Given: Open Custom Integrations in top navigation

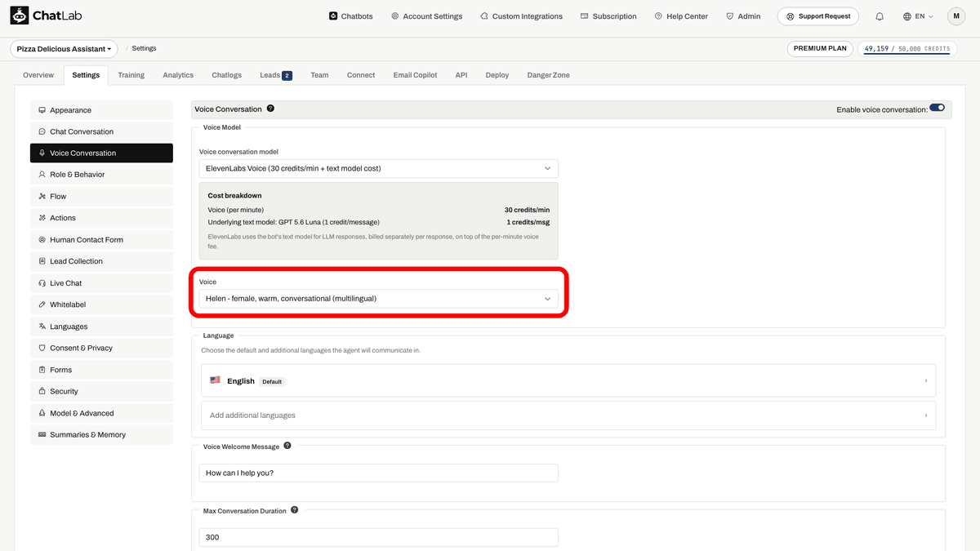Looking at the screenshot, I should pyautogui.click(x=521, y=16).
